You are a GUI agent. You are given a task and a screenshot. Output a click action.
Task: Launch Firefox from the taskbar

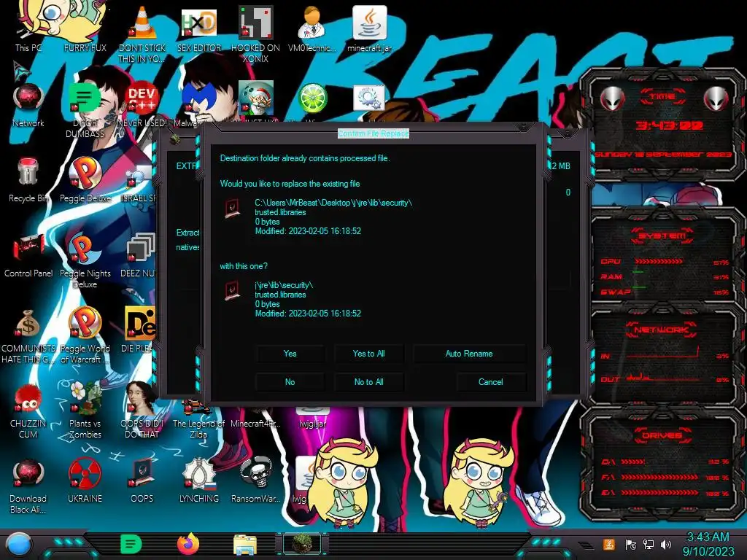pos(188,544)
